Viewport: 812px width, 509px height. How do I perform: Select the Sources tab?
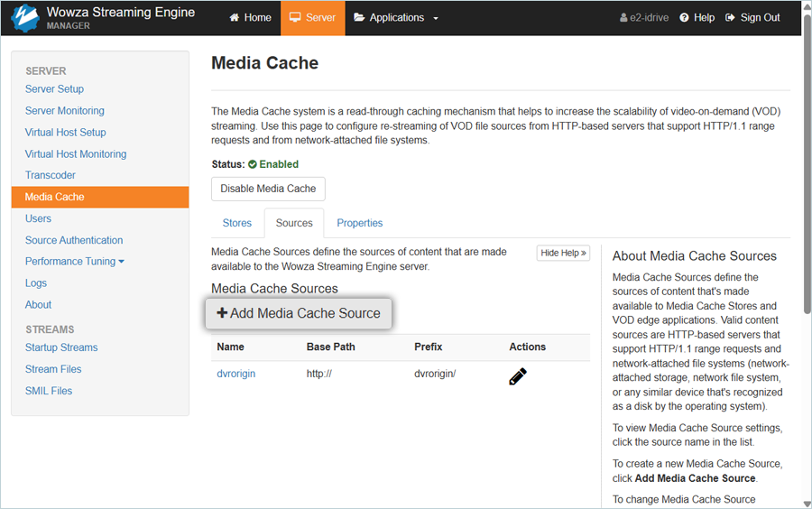point(294,223)
